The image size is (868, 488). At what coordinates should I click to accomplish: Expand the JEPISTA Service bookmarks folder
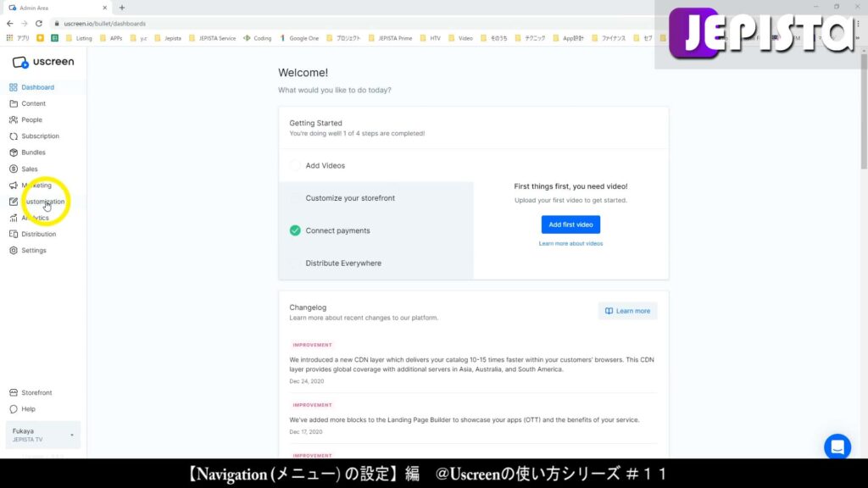click(x=215, y=37)
